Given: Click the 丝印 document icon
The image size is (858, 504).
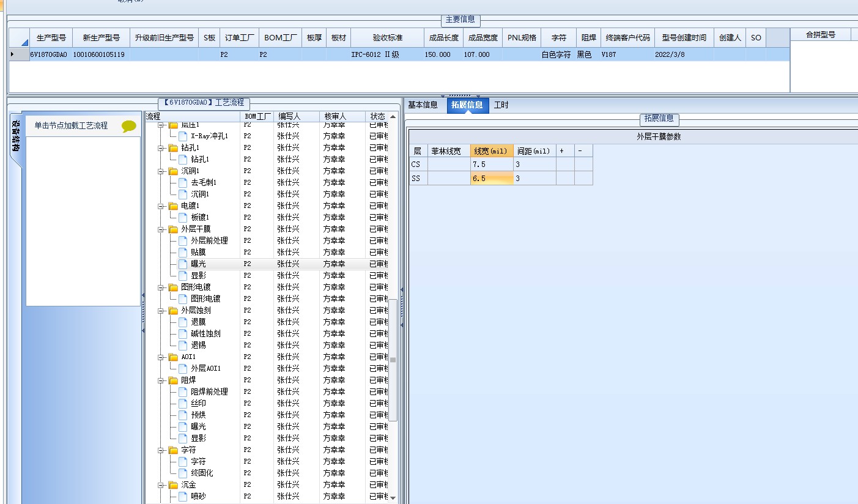Looking at the screenshot, I should pyautogui.click(x=183, y=403).
